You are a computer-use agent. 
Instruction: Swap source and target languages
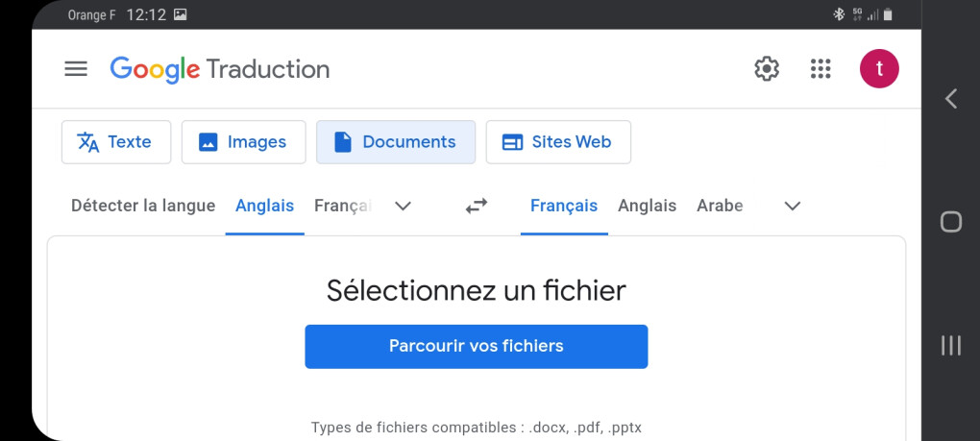477,206
